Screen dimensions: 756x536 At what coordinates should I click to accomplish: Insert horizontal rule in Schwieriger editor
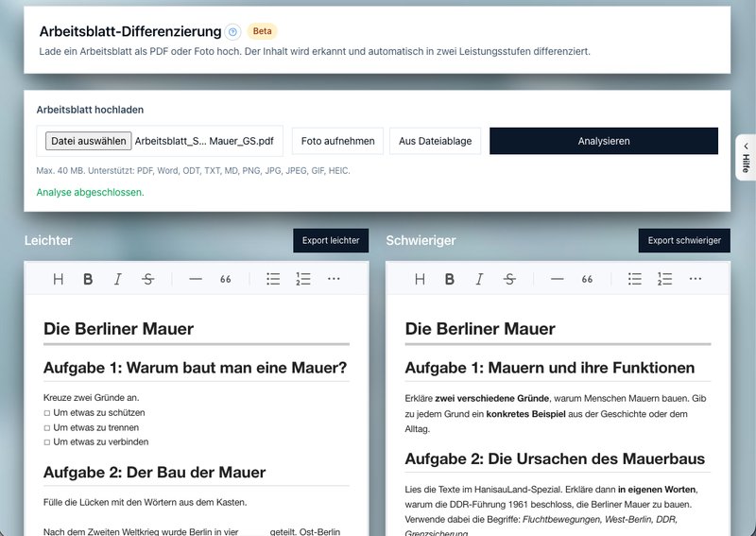coord(557,279)
